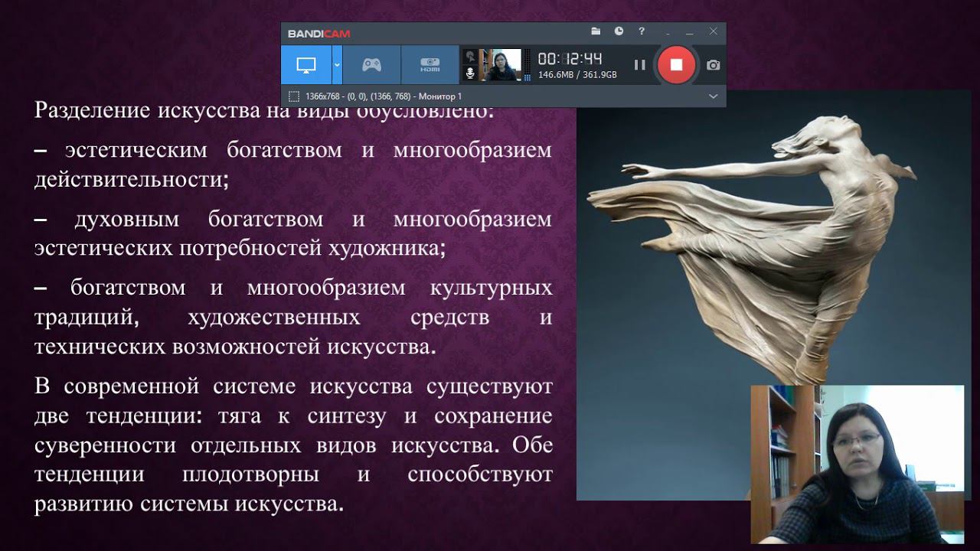Click recording timer 00:12:44
Screen dimensions: 980x551
pos(570,59)
